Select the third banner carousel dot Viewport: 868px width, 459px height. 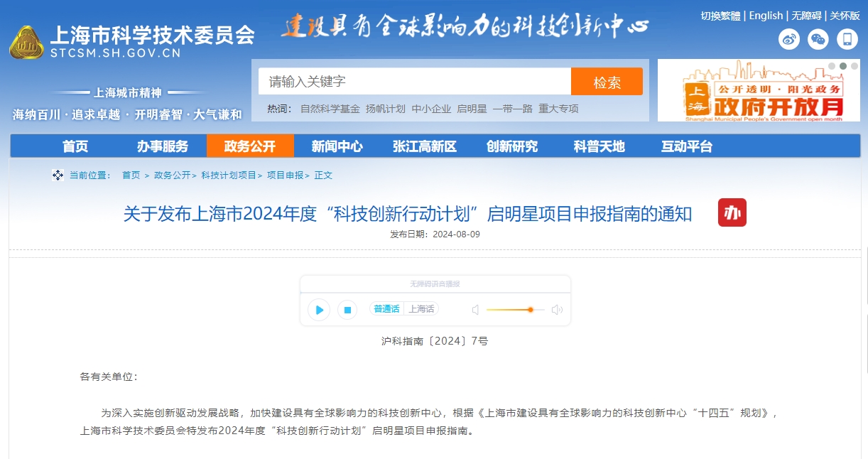(x=855, y=66)
